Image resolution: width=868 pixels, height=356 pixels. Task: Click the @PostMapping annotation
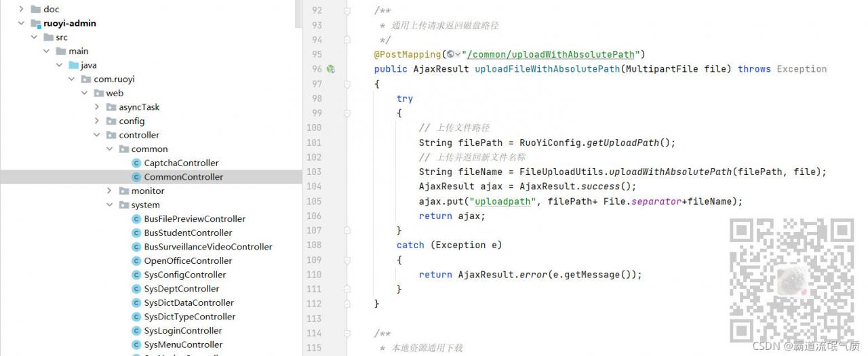tap(408, 54)
